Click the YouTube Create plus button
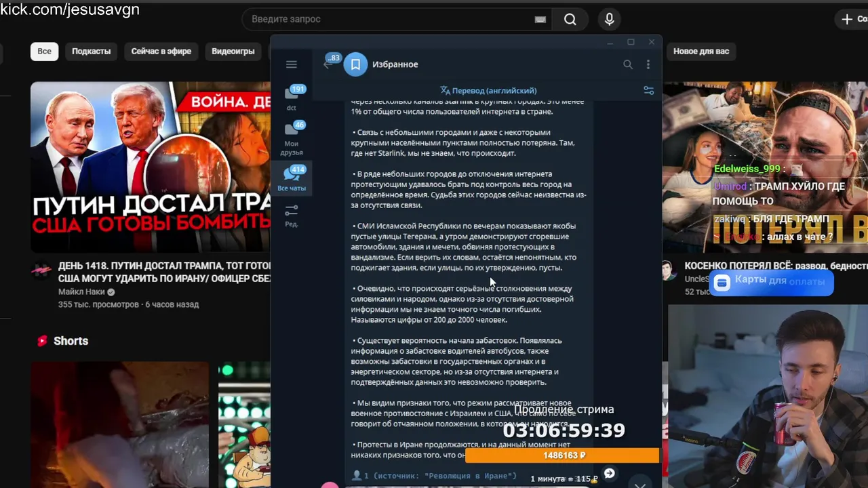Screen dimensions: 868x488 (852, 19)
